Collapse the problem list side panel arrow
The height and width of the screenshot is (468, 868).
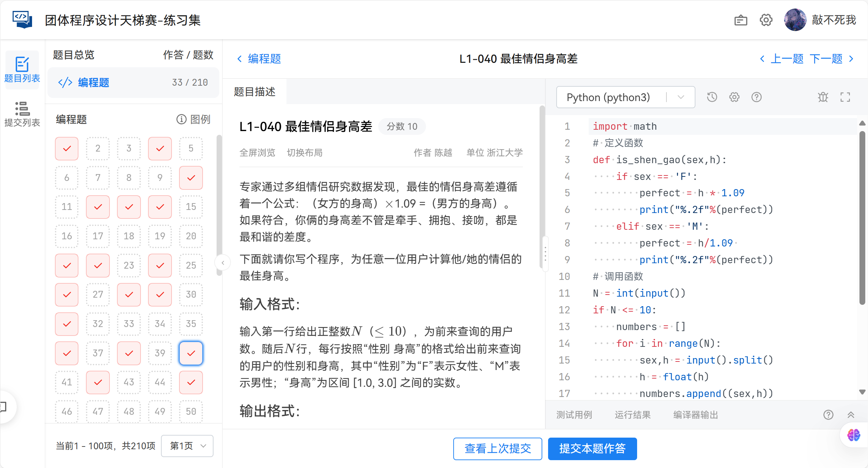point(223,263)
